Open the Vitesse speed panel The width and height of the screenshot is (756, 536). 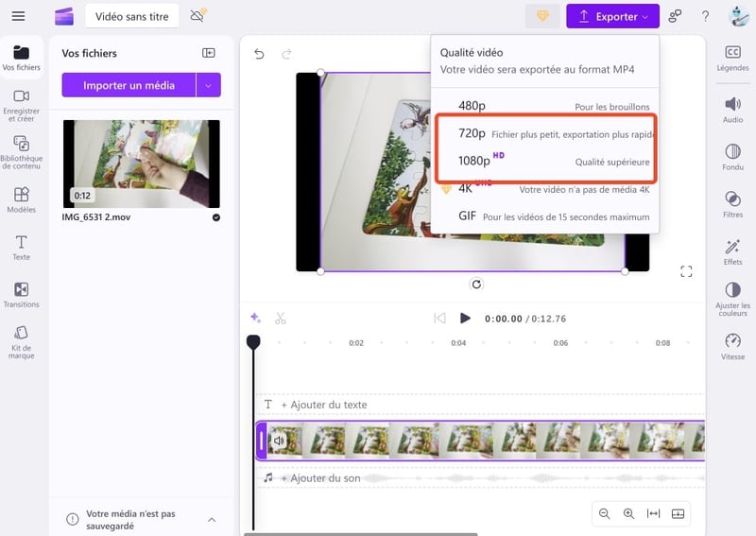pos(732,346)
